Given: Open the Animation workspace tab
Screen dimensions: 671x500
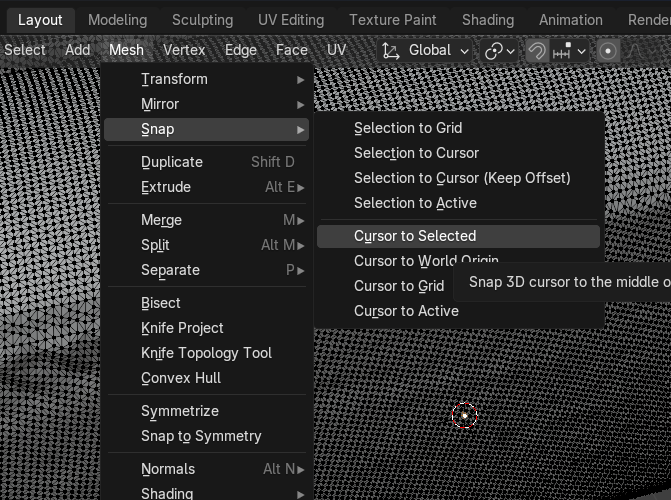Looking at the screenshot, I should click(x=570, y=20).
